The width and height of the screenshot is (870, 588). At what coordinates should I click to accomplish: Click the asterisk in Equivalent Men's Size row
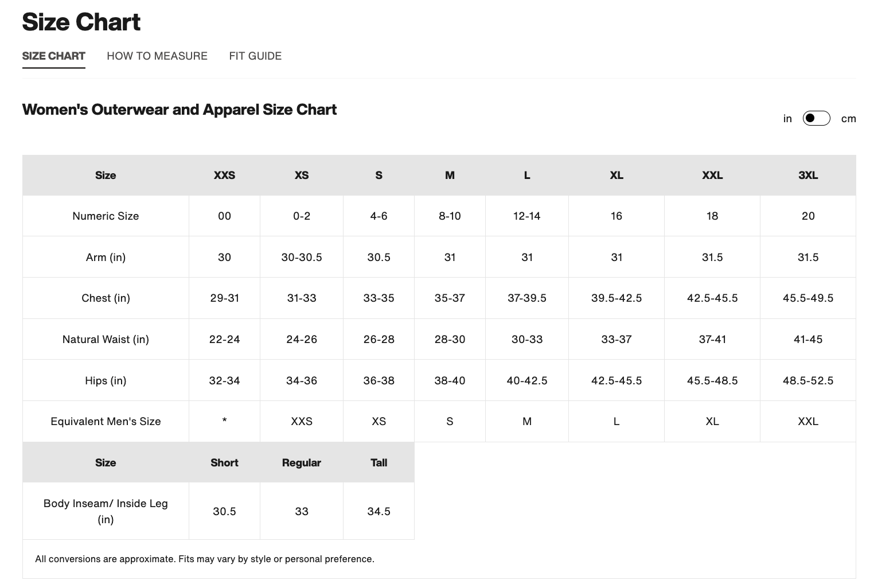tap(224, 421)
